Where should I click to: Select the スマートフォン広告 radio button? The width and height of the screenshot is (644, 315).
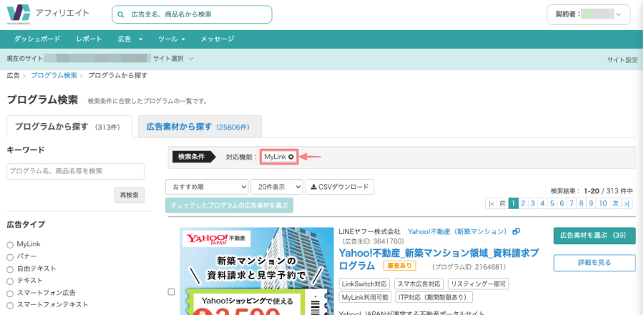(10, 294)
